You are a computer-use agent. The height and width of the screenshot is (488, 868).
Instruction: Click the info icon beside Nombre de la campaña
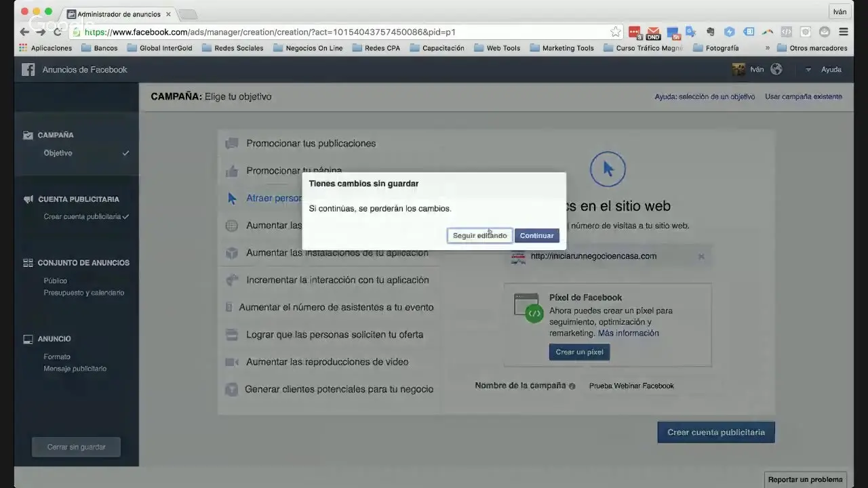(x=572, y=386)
